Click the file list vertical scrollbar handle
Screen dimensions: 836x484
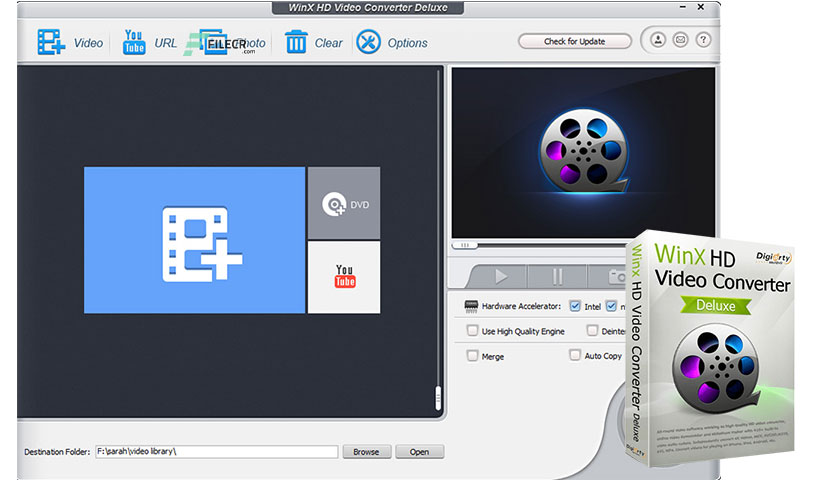[x=438, y=398]
